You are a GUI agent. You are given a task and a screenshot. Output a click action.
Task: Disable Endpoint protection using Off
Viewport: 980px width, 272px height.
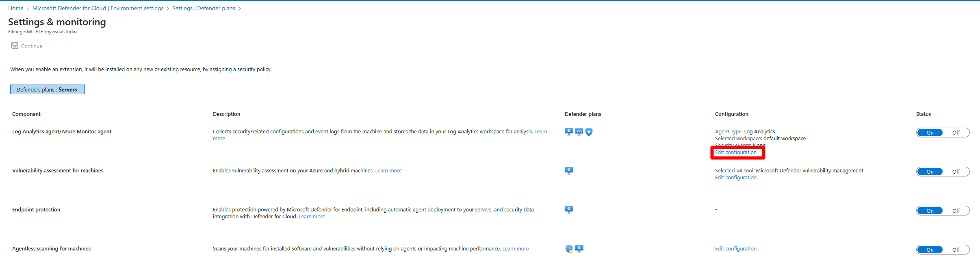tap(956, 211)
